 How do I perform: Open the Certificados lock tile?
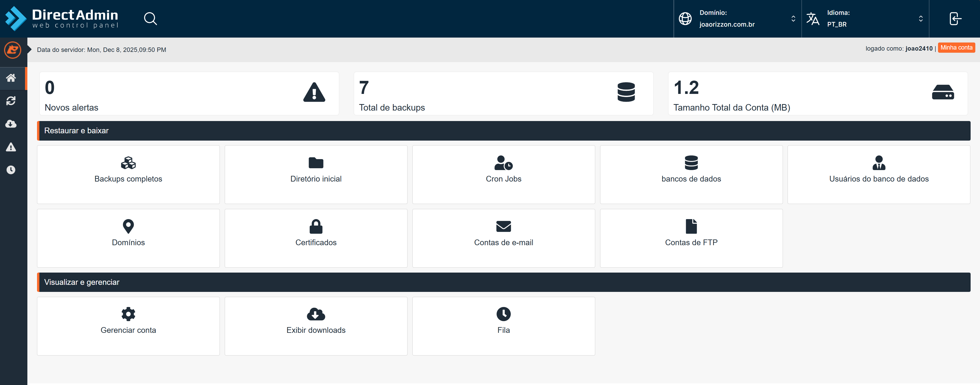click(316, 238)
